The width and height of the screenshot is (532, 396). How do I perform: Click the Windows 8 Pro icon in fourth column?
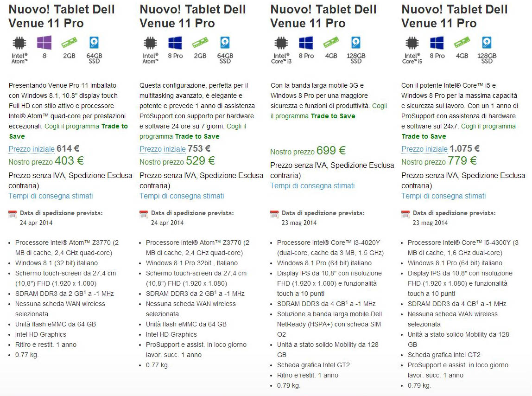437,43
